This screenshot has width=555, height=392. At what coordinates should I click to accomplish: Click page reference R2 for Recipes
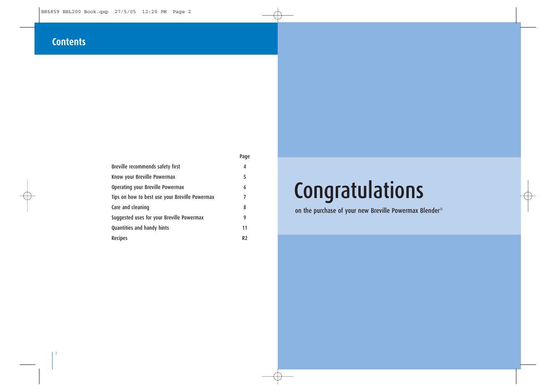coord(245,238)
